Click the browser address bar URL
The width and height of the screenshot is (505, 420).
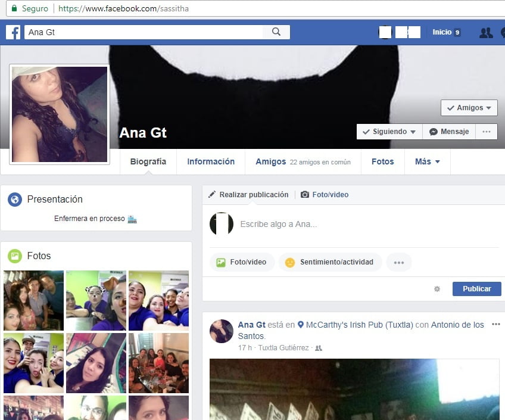pyautogui.click(x=124, y=8)
